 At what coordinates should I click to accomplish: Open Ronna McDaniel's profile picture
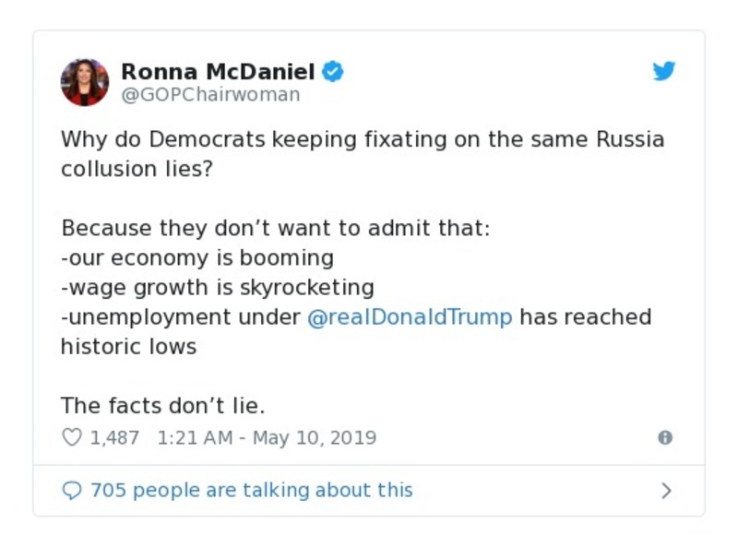pyautogui.click(x=85, y=82)
